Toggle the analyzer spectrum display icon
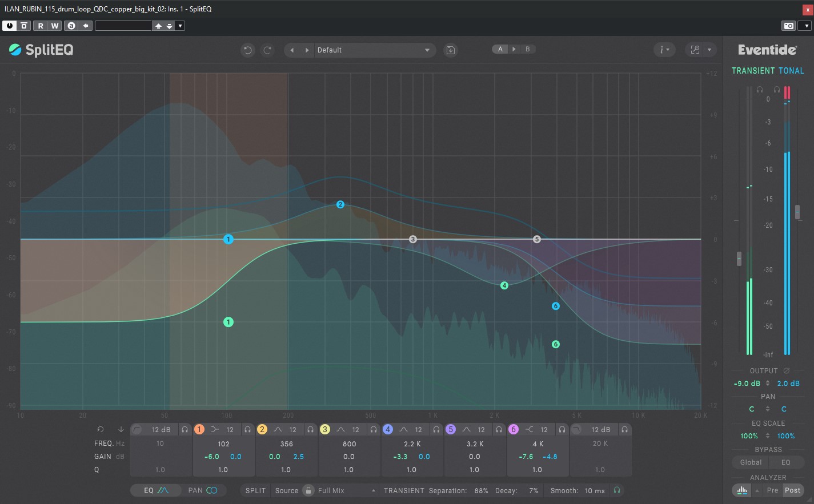 742,490
